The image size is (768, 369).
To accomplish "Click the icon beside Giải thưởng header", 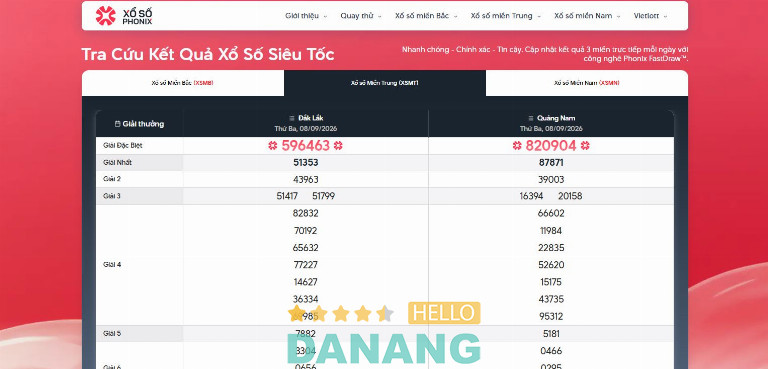I will [x=117, y=124].
